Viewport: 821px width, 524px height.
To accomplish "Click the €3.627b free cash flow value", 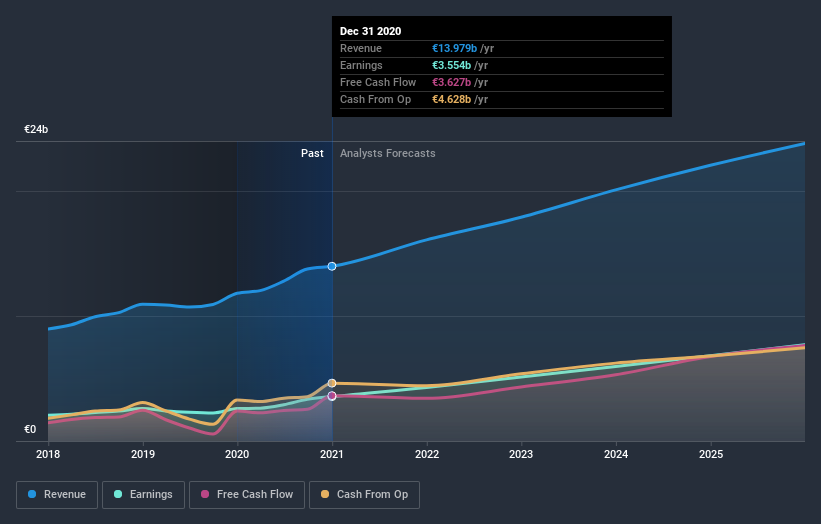I will click(x=451, y=82).
